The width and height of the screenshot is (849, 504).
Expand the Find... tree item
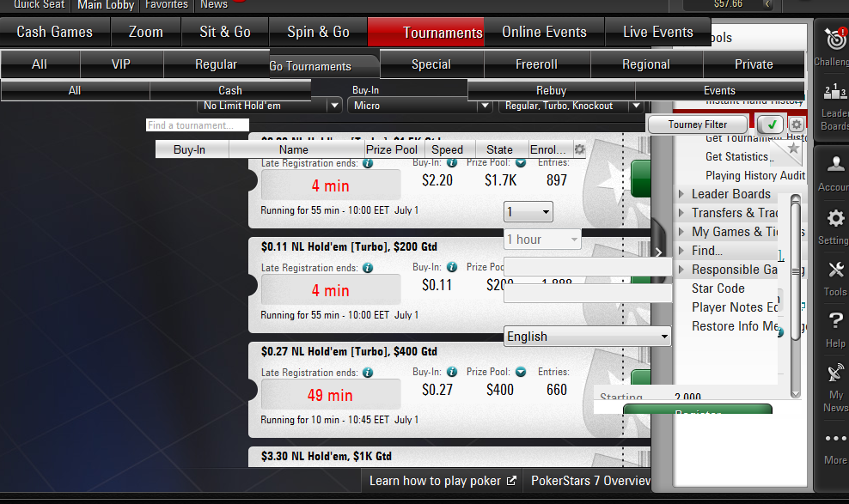[681, 251]
